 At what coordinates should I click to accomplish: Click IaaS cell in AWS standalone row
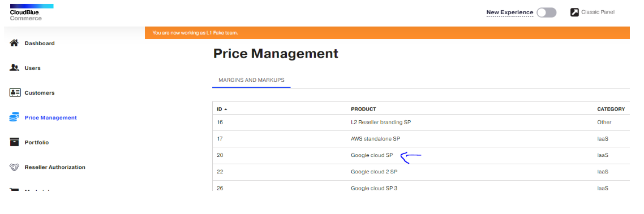point(603,139)
